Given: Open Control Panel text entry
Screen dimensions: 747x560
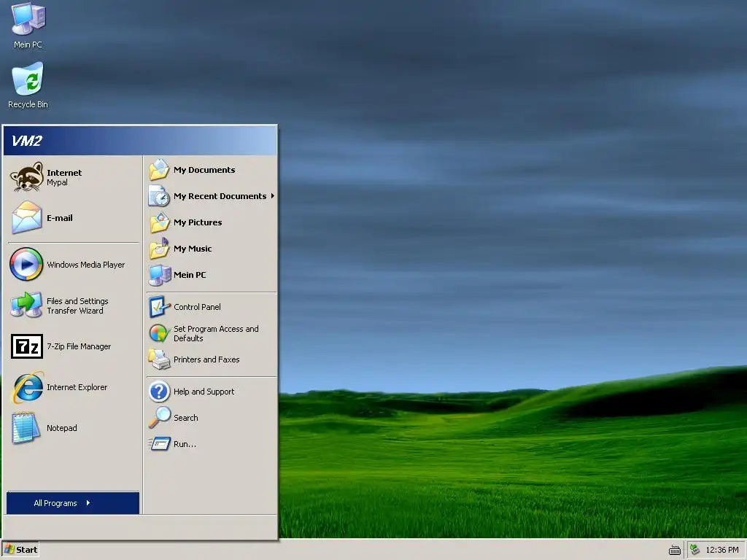Looking at the screenshot, I should click(x=197, y=307).
